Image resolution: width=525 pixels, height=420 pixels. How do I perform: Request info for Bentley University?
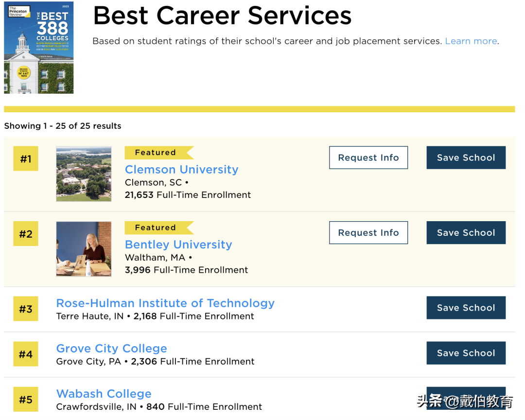pos(368,233)
